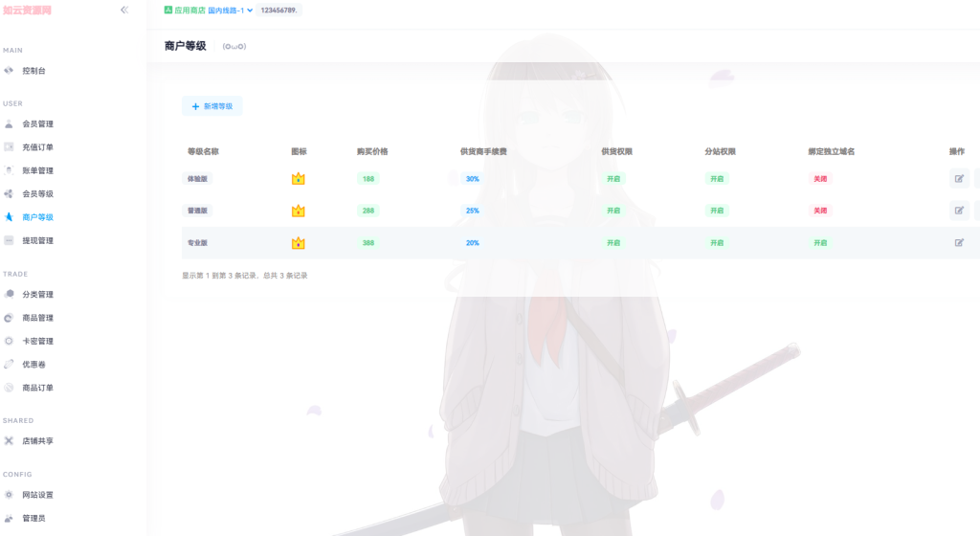Screen dimensions: 980x536
Task: Click the crown icon in the 体验版 row
Action: [298, 179]
